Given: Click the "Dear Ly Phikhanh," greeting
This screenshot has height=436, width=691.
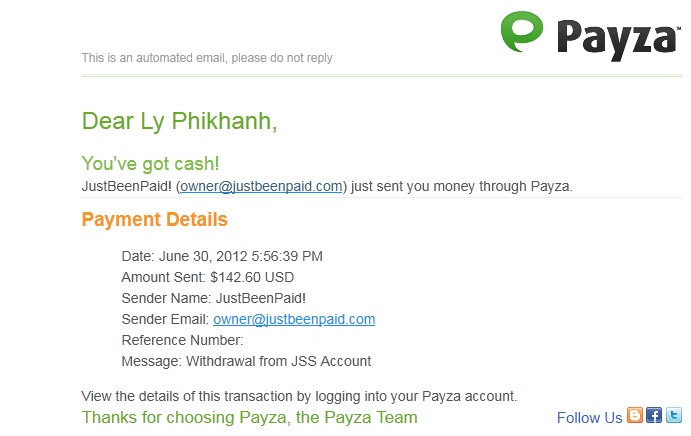Looking at the screenshot, I should point(180,121).
